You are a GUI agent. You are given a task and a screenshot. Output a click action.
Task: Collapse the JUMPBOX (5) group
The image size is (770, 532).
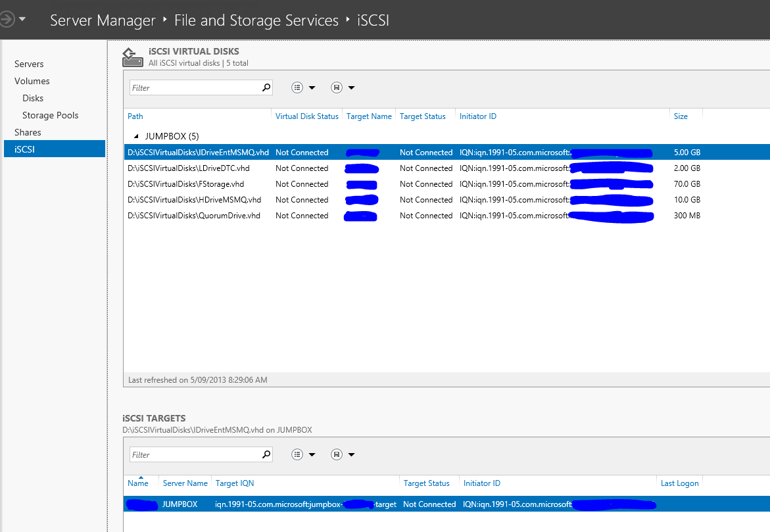pos(135,135)
